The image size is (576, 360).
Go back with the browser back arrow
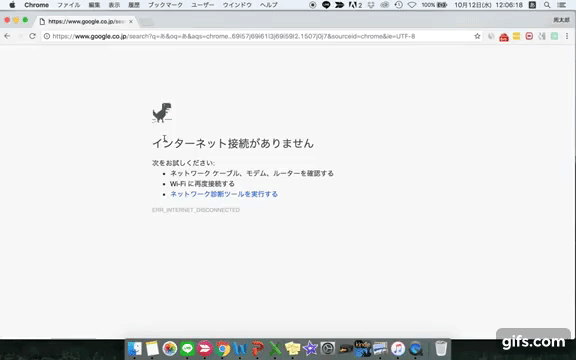click(7, 36)
